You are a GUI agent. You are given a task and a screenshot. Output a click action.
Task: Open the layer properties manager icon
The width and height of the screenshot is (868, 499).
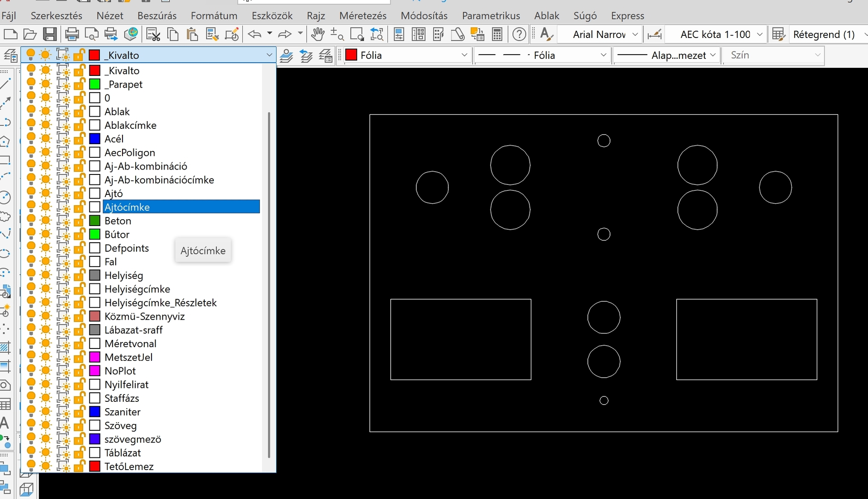click(10, 56)
